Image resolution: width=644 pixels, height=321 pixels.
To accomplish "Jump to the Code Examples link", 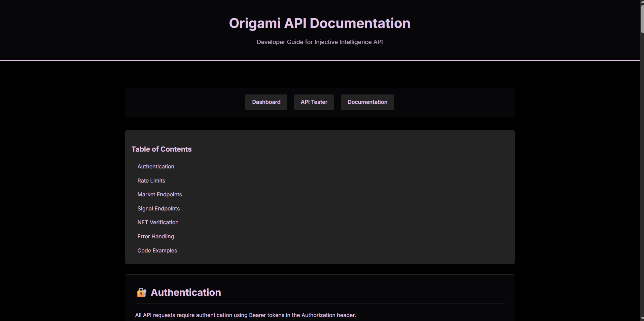I will [x=157, y=251].
